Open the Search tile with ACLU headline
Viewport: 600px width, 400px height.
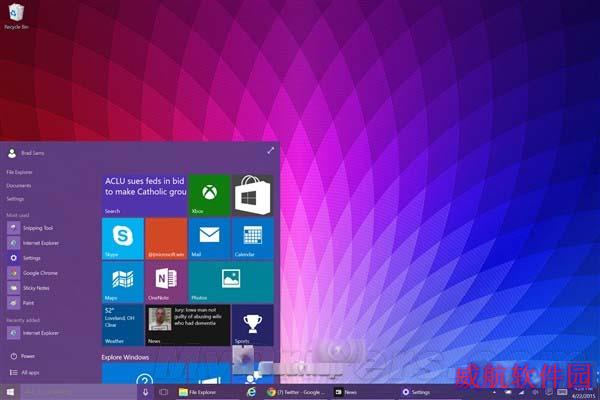[x=144, y=195]
